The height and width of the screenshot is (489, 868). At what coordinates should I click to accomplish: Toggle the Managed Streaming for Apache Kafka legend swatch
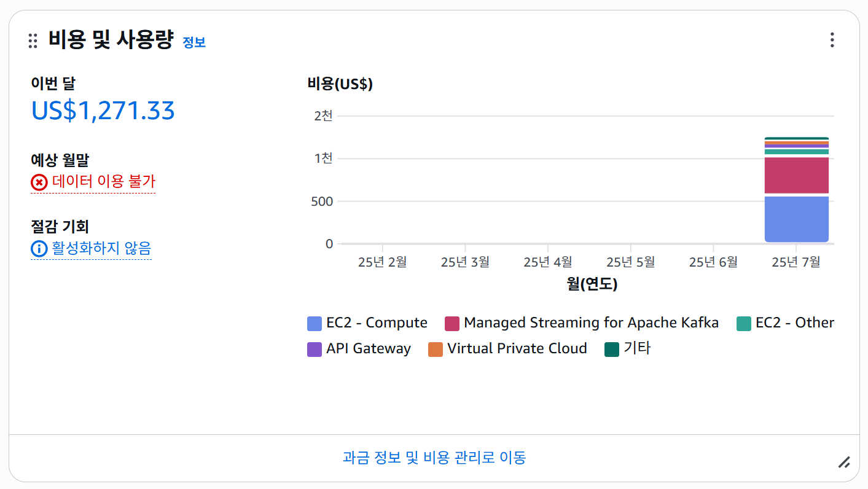coord(452,324)
